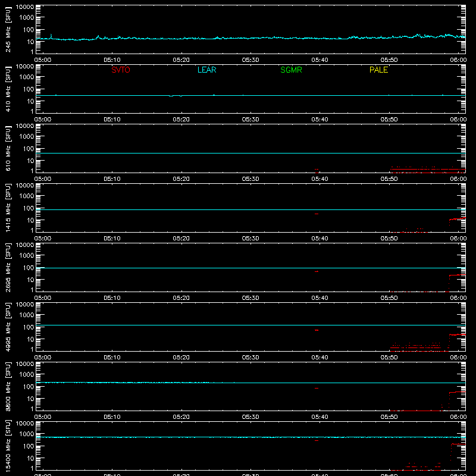Click the cyan LEAR station legend label
The image size is (476, 476).
206,70
